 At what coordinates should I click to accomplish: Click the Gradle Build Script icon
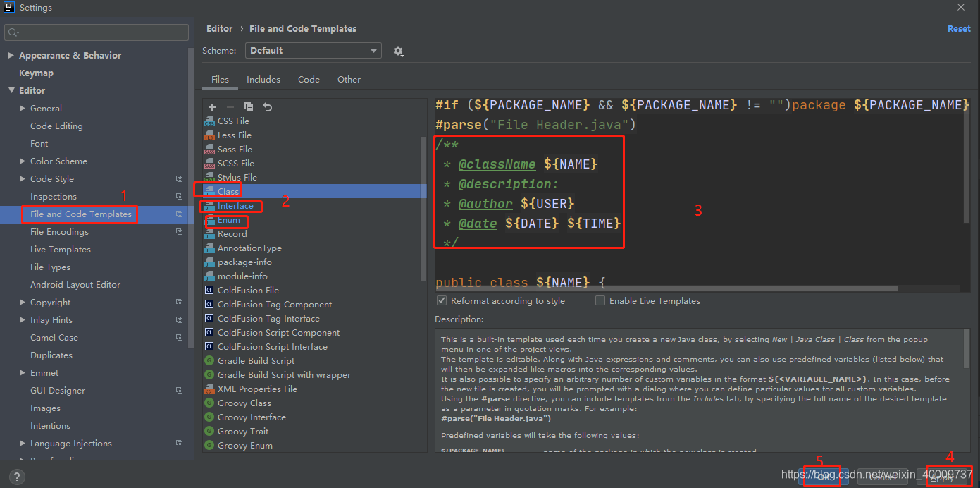coord(209,361)
